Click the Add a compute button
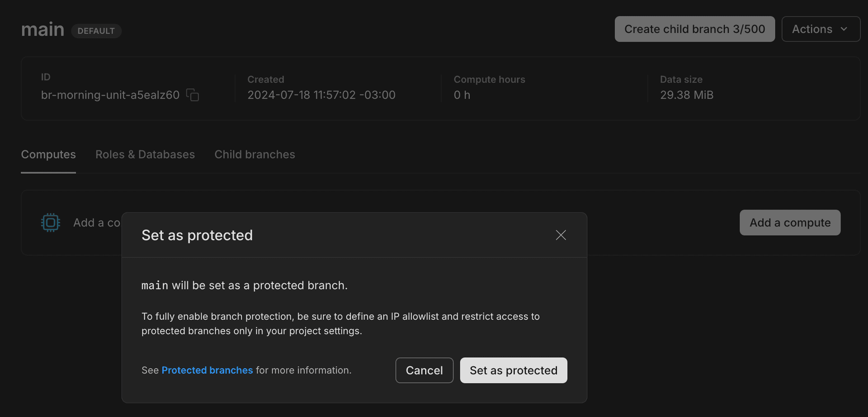Viewport: 868px width, 417px height. pos(790,222)
